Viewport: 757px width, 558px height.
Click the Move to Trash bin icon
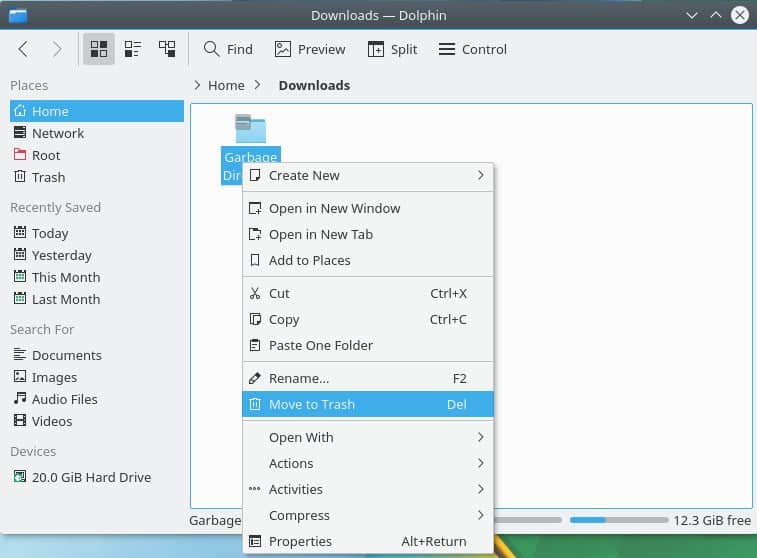[255, 404]
